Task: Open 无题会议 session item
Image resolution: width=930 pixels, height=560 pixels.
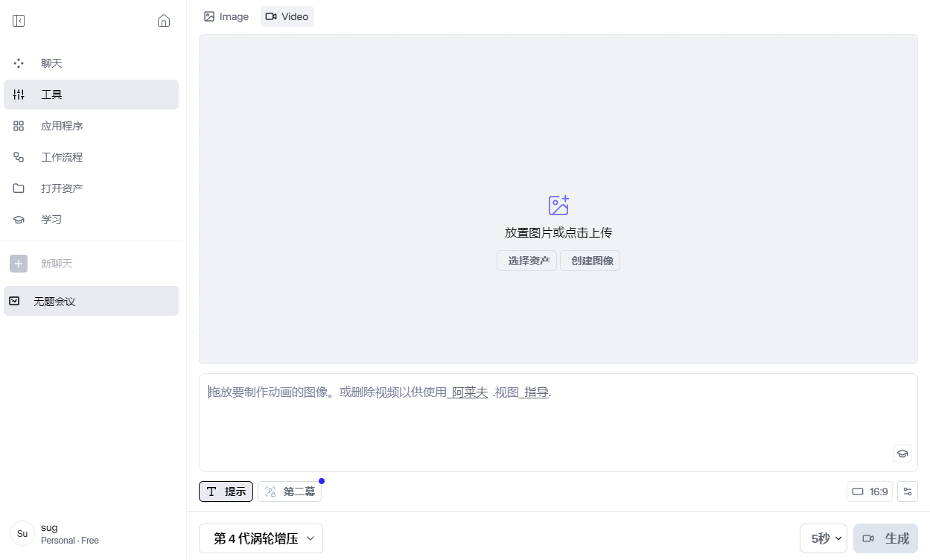Action: pos(91,301)
